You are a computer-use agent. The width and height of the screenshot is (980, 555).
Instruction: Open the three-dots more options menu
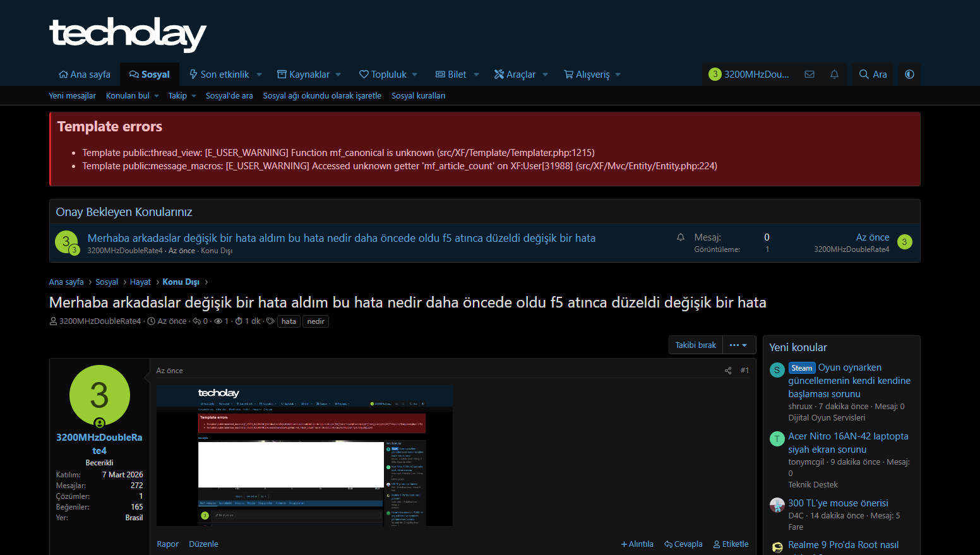pyautogui.click(x=739, y=345)
